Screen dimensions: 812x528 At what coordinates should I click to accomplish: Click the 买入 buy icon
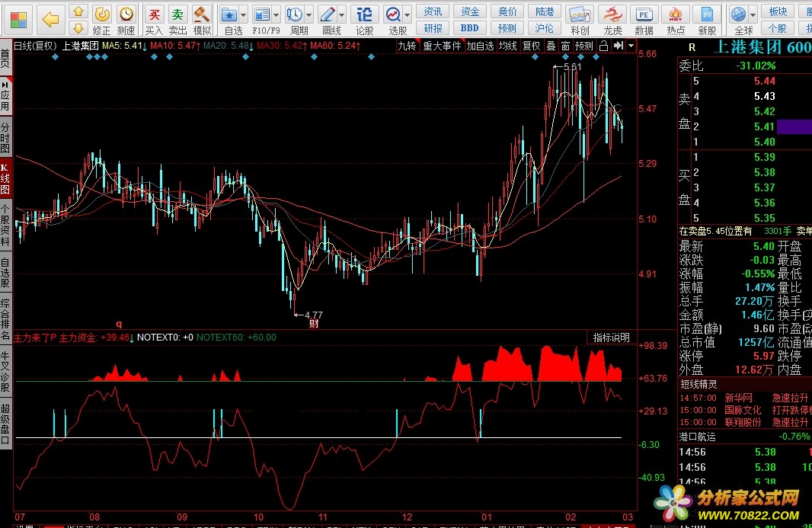pyautogui.click(x=154, y=14)
